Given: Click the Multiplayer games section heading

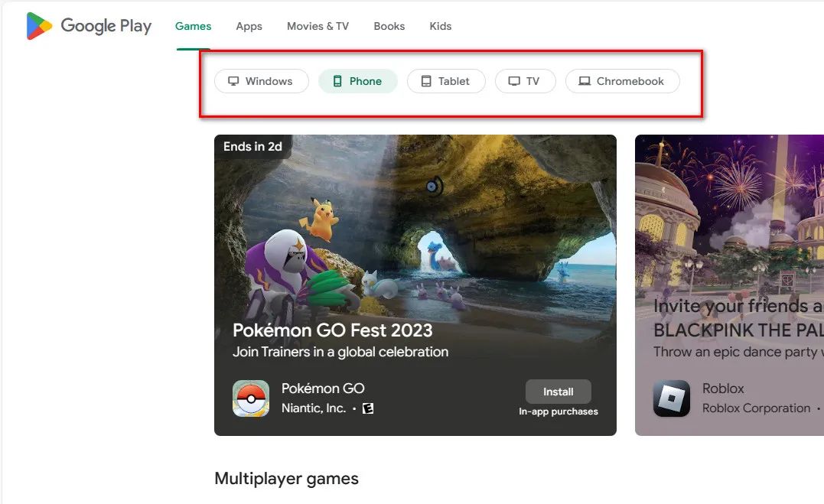Looking at the screenshot, I should pos(286,479).
